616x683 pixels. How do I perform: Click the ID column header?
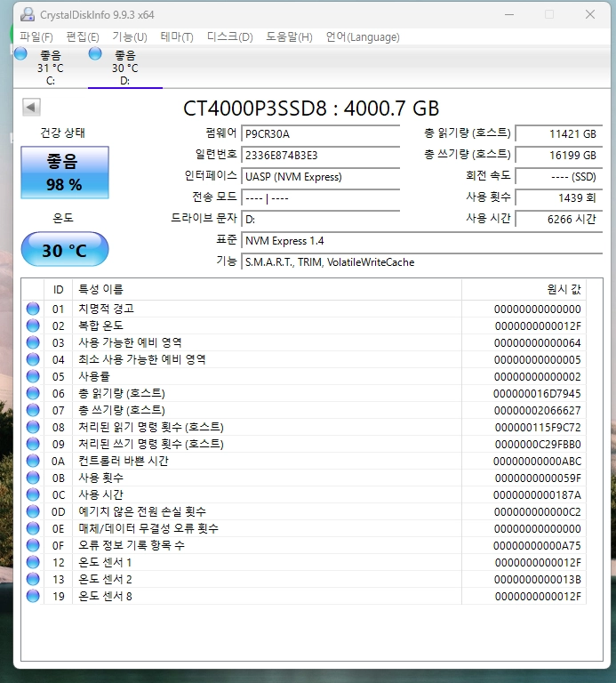(x=59, y=289)
